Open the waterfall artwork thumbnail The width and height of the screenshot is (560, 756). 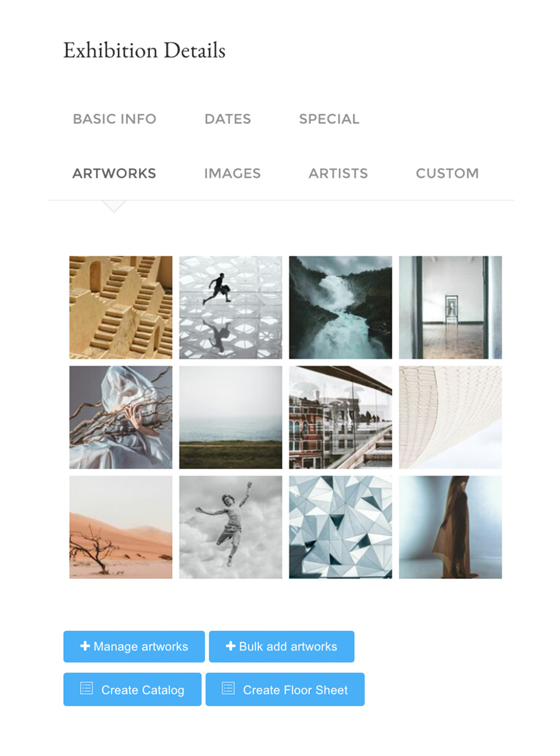point(340,307)
